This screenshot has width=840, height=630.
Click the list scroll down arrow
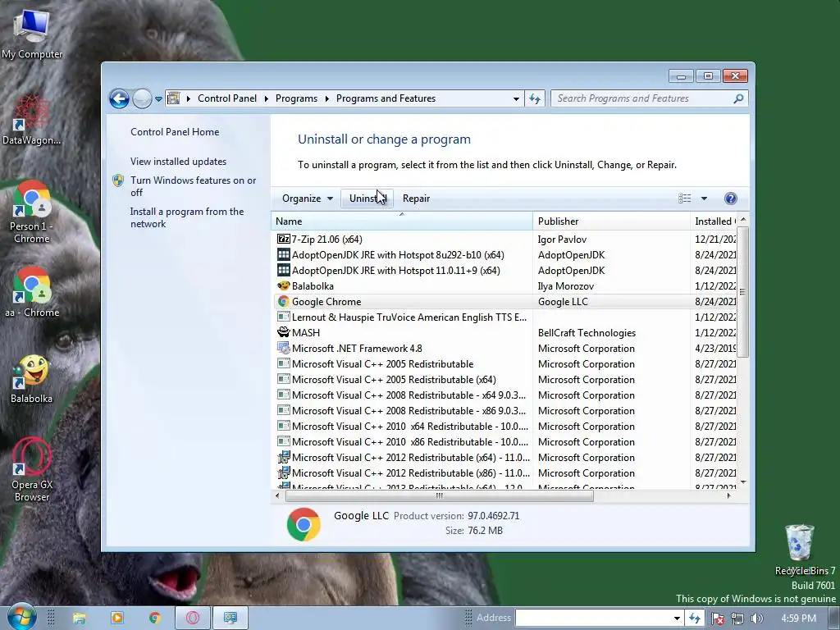tap(743, 482)
